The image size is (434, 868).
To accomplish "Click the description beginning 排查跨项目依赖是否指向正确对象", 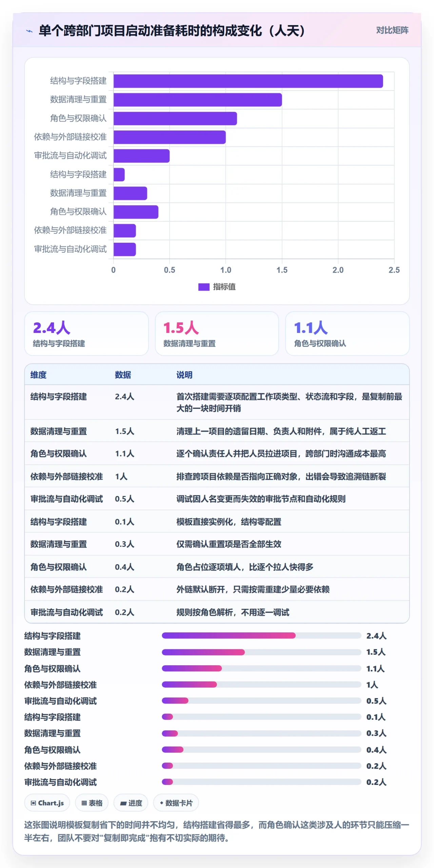I will [281, 476].
